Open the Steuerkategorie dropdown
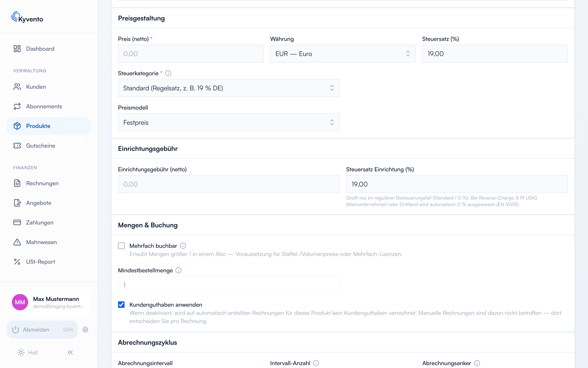The image size is (588, 368). click(x=229, y=88)
